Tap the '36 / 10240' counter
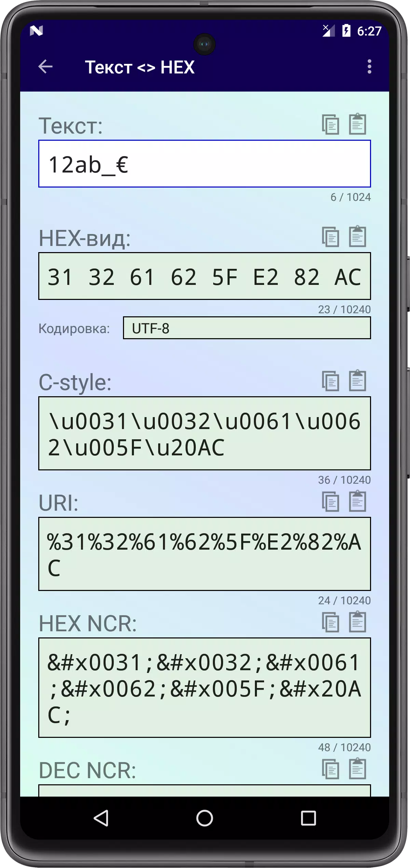410x868 pixels. pyautogui.click(x=344, y=480)
